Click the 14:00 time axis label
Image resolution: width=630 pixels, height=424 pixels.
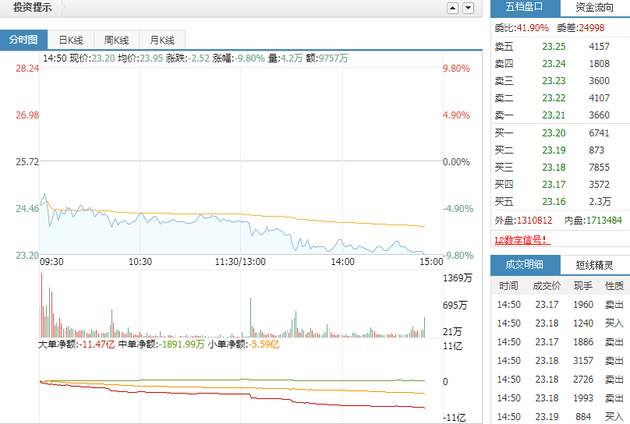point(343,262)
